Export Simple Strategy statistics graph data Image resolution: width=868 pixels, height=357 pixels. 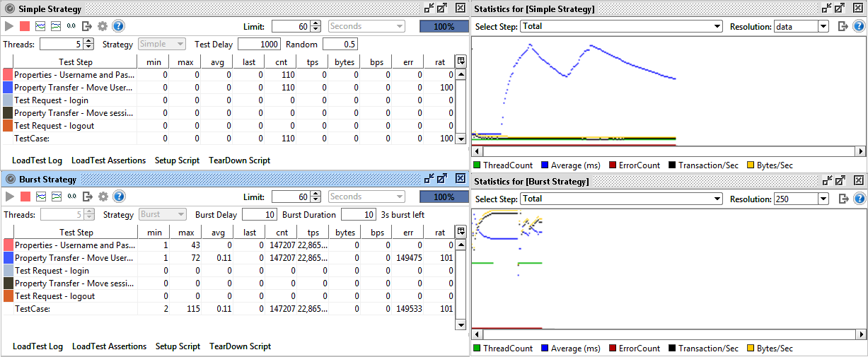[843, 26]
